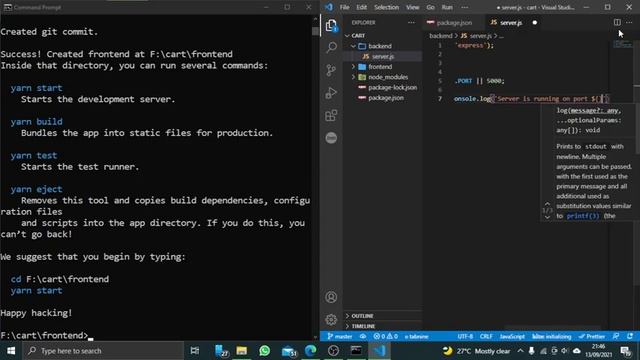This screenshot has height=360, width=640.
Task: Open errors and warnings count in status bar
Action: pyautogui.click(x=385, y=336)
